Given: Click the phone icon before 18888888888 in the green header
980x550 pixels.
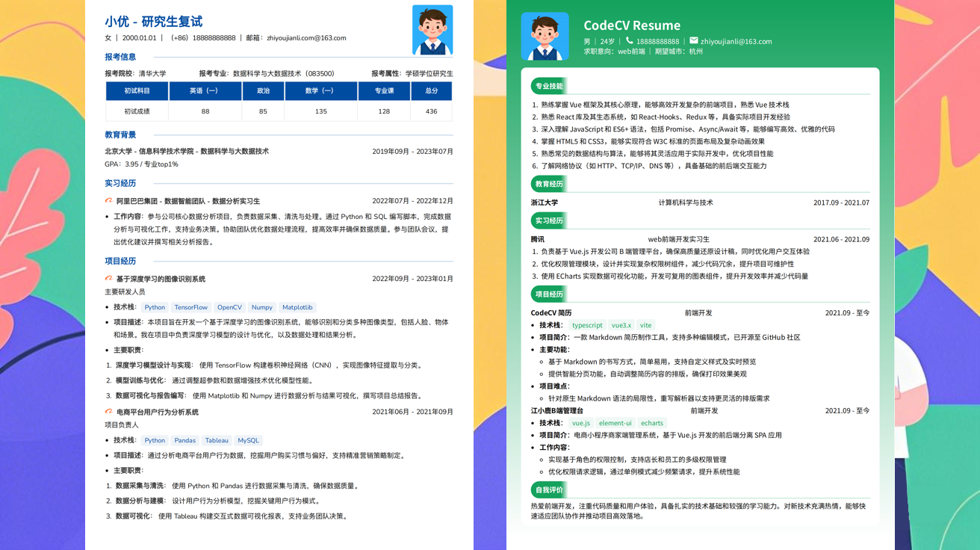Looking at the screenshot, I should pyautogui.click(x=630, y=40).
